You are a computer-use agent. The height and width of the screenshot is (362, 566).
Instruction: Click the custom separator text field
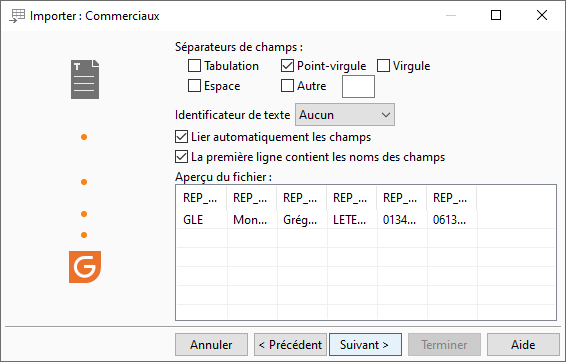click(358, 87)
